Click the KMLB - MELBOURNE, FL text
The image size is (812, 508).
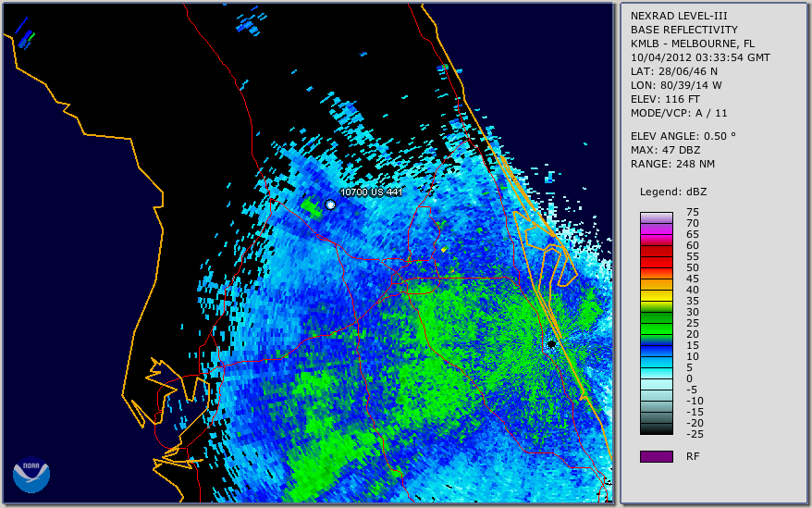click(x=693, y=43)
